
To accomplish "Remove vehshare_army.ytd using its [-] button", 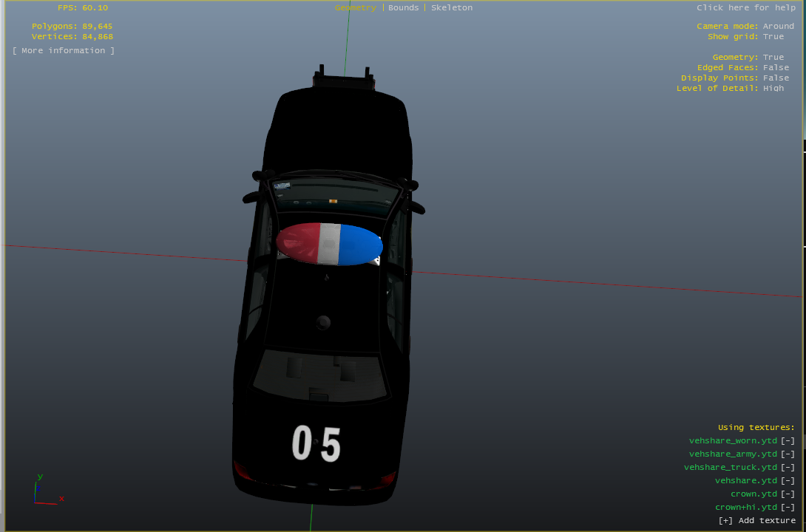I will [x=788, y=454].
